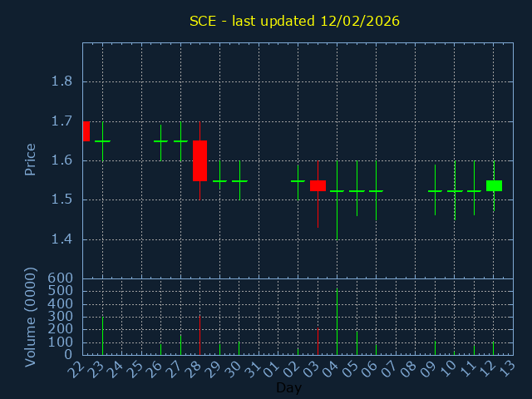This screenshot has width=532, height=399.
Task: Select the 100 volume tick label
Action: [x=62, y=342]
